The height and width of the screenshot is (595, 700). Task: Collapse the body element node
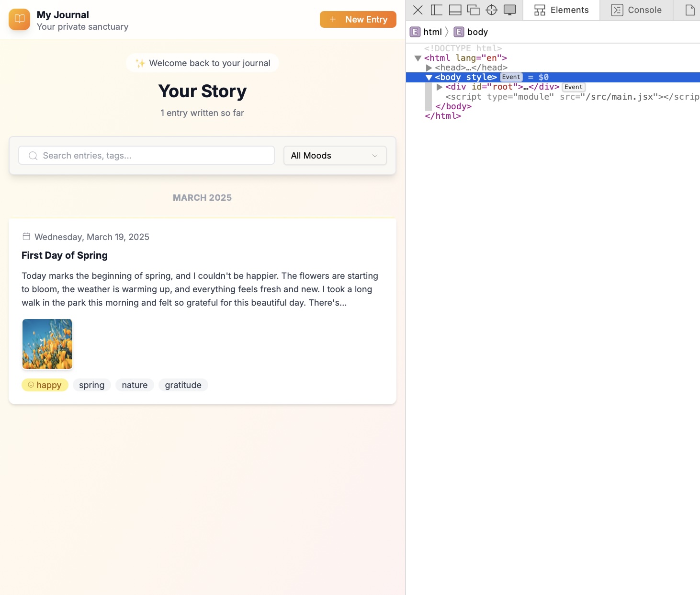[429, 78]
